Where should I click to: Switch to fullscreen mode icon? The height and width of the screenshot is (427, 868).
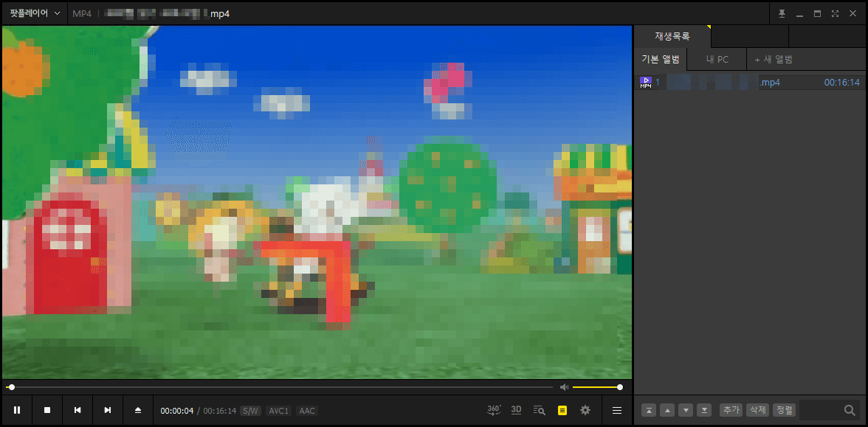835,14
